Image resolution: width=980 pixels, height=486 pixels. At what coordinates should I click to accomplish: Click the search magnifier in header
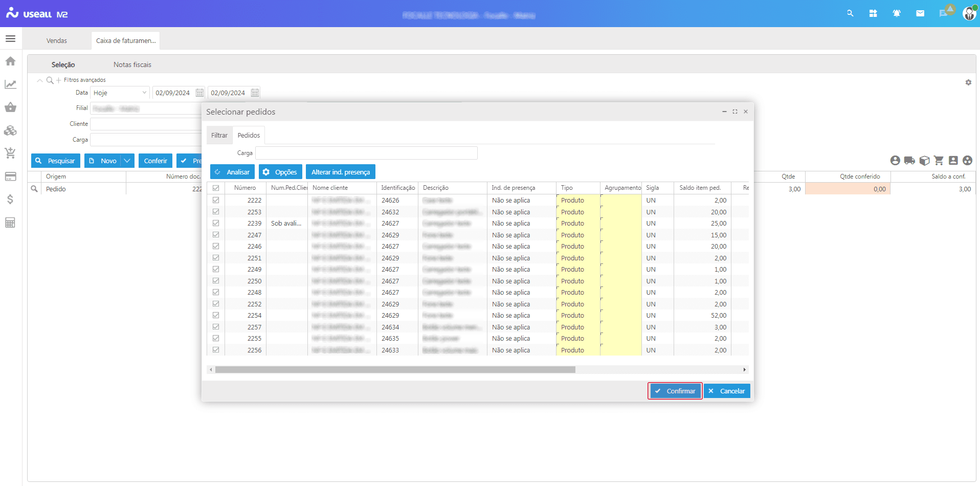tap(850, 14)
